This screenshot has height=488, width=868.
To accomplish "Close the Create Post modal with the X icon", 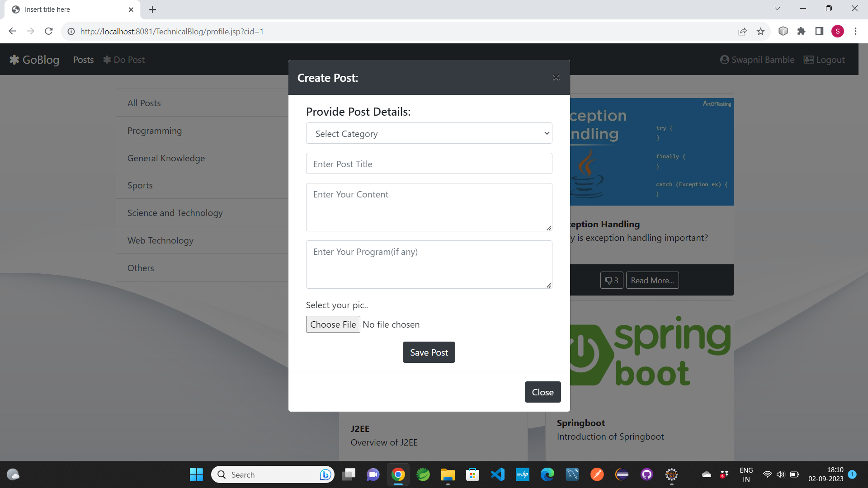I will 556,78.
